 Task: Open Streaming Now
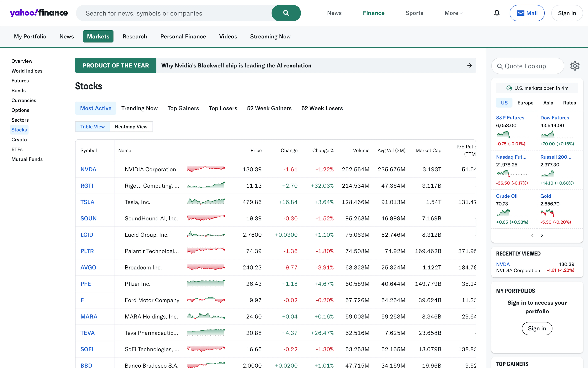[x=270, y=36]
